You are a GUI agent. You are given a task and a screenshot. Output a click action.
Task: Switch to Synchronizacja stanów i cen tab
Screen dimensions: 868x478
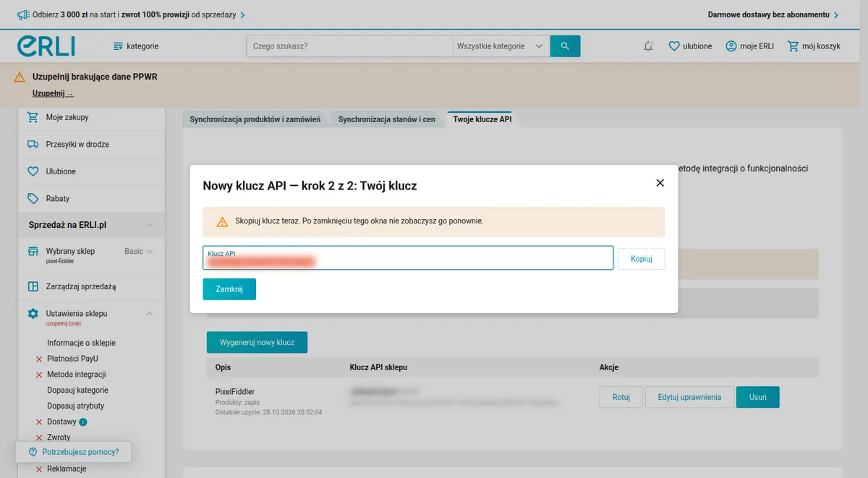pyautogui.click(x=387, y=119)
